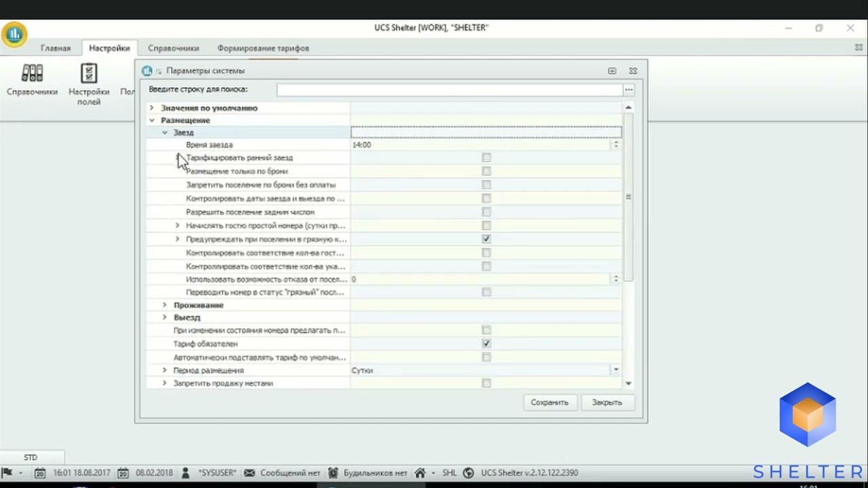Click the home icon in status bar
868x488 pixels.
(420, 472)
